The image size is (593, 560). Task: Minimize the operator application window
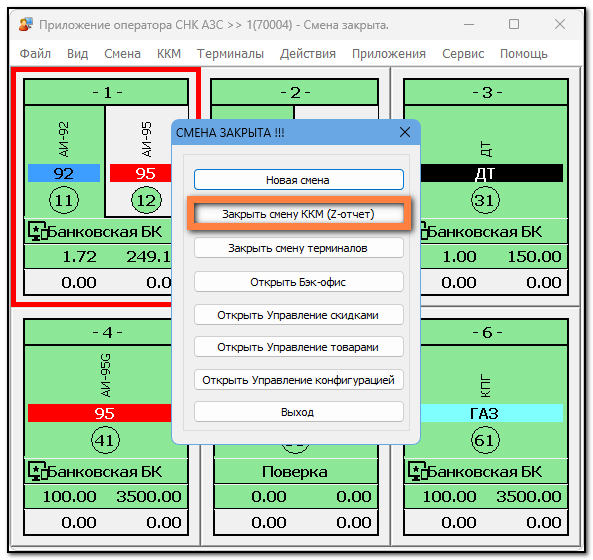pyautogui.click(x=469, y=25)
